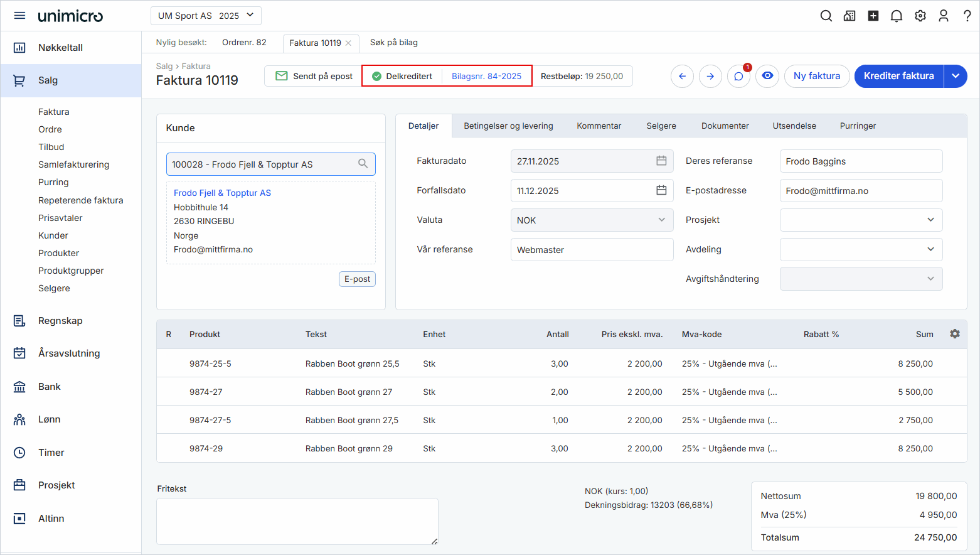Switch to Betingelser og levering tab
980x555 pixels.
click(x=508, y=126)
